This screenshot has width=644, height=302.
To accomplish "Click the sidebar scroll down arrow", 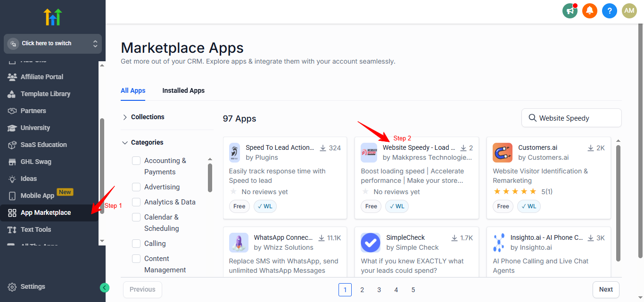I will click(x=102, y=241).
